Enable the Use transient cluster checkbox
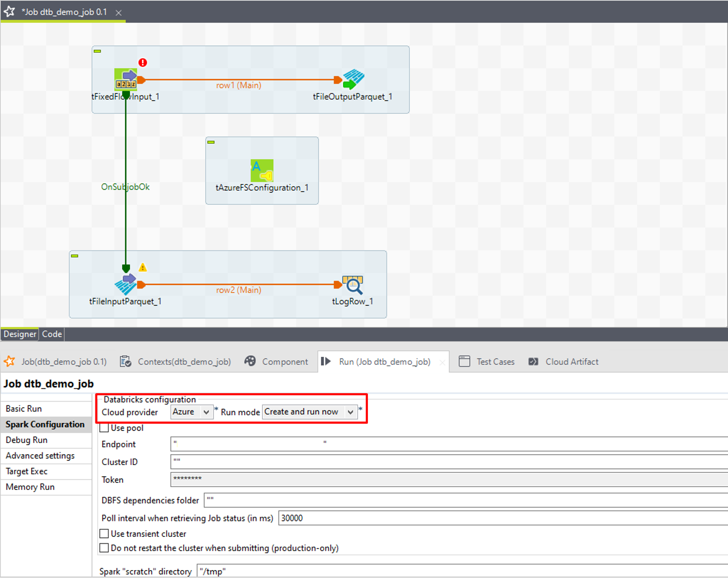The height and width of the screenshot is (578, 728). [104, 534]
